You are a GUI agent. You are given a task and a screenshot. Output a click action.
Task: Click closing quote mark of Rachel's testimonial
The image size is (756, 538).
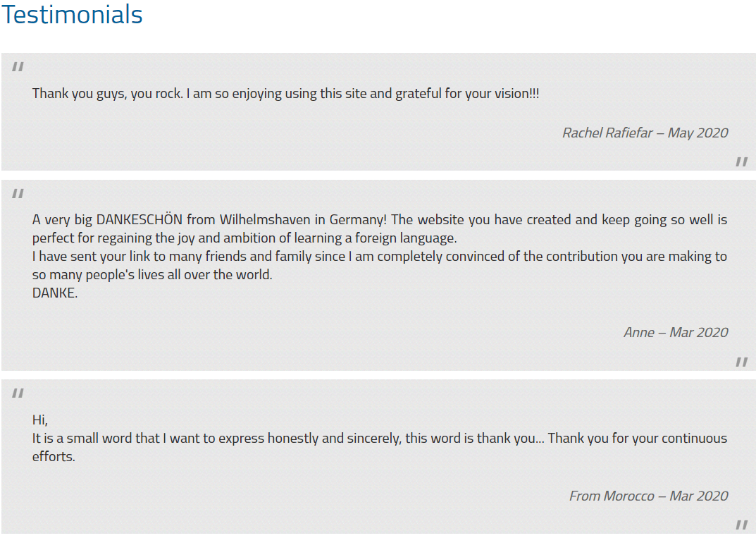coord(741,161)
